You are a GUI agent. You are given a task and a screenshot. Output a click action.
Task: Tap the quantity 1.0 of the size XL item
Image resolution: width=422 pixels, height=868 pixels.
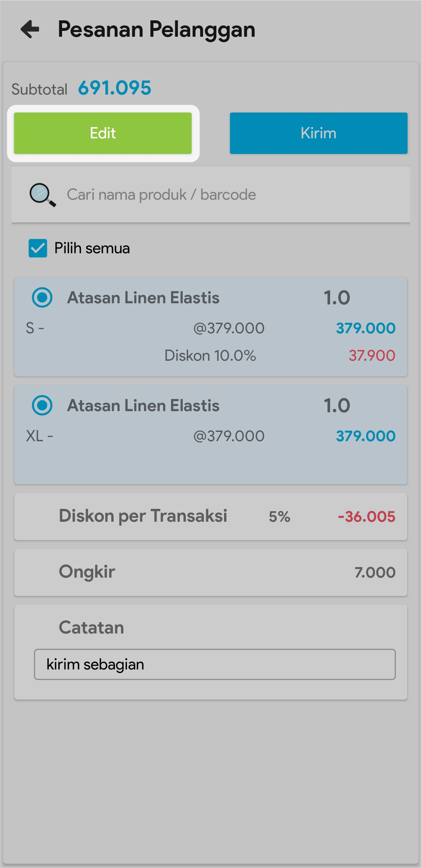coord(337,406)
